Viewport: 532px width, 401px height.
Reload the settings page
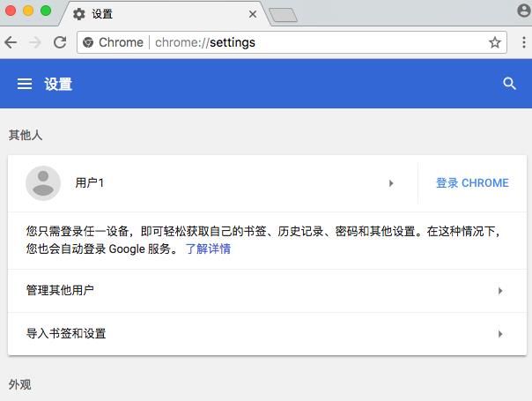60,42
